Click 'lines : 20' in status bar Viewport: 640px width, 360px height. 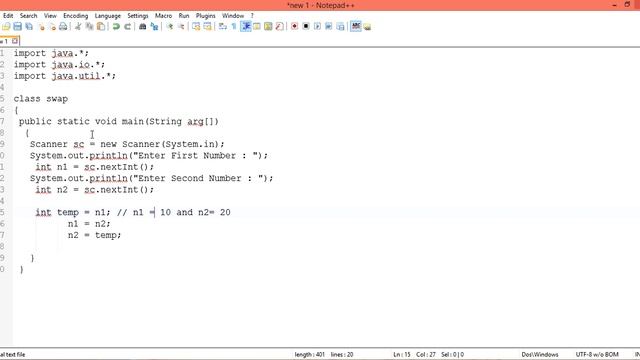point(342,354)
